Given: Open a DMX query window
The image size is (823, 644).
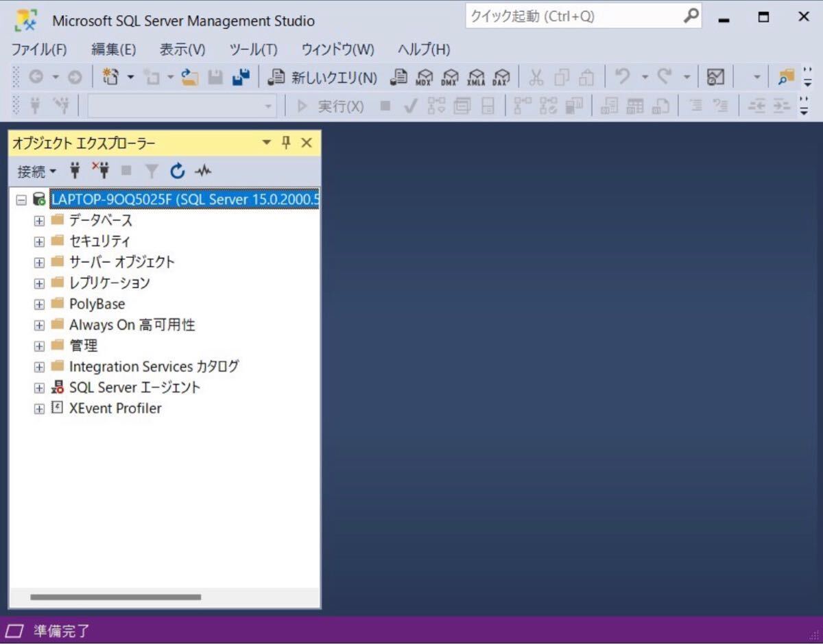Looking at the screenshot, I should 450,77.
